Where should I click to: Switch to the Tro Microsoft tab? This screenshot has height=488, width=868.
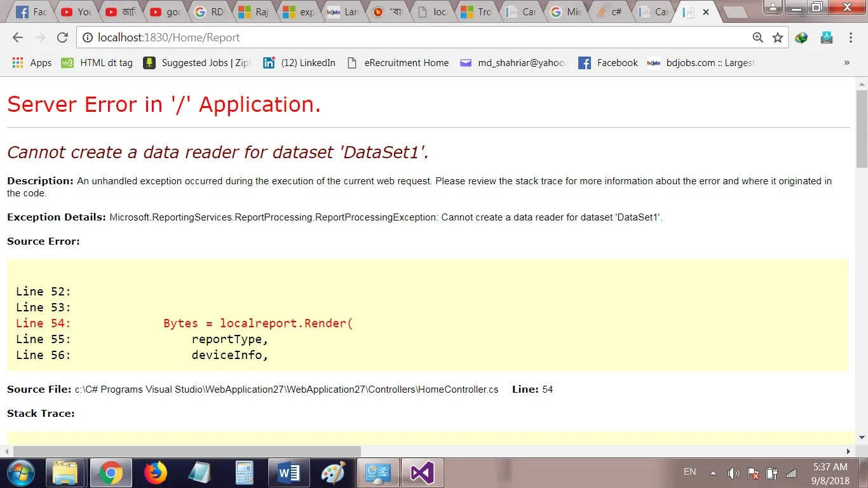(475, 12)
